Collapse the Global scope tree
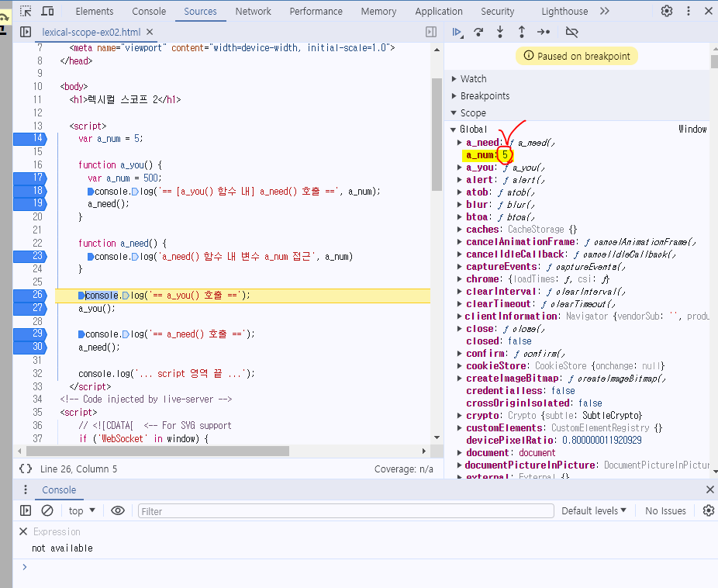The width and height of the screenshot is (718, 588). coord(453,130)
